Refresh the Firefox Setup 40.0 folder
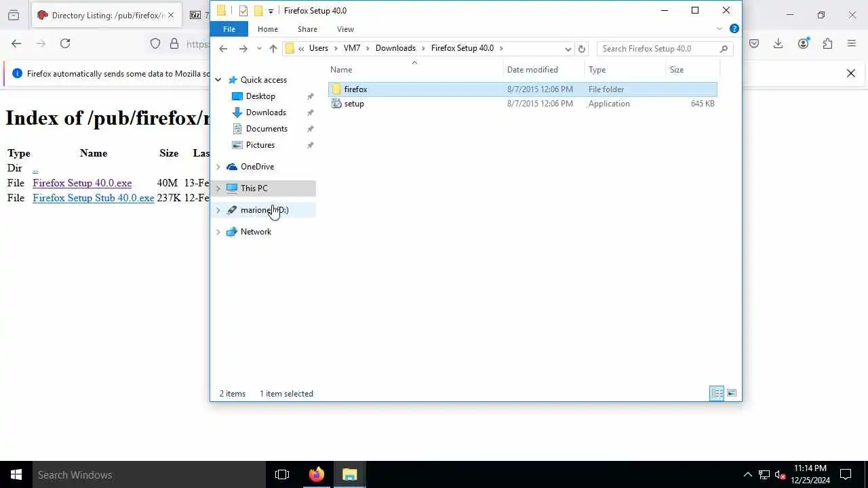 581,49
